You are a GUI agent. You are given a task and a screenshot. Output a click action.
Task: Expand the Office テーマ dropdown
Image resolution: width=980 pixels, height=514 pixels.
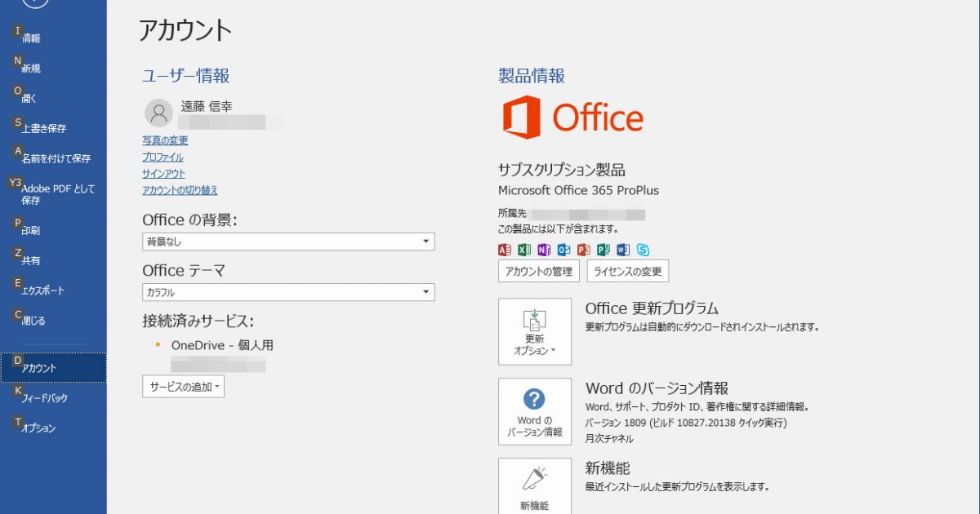click(288, 292)
